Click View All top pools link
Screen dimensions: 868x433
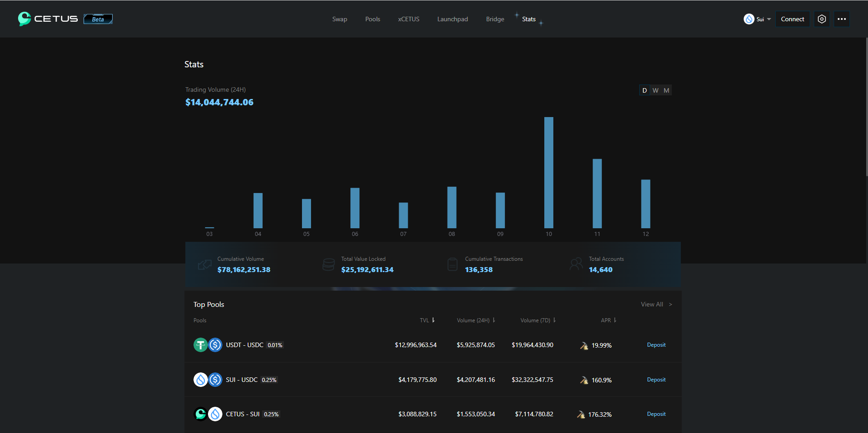[x=652, y=304]
